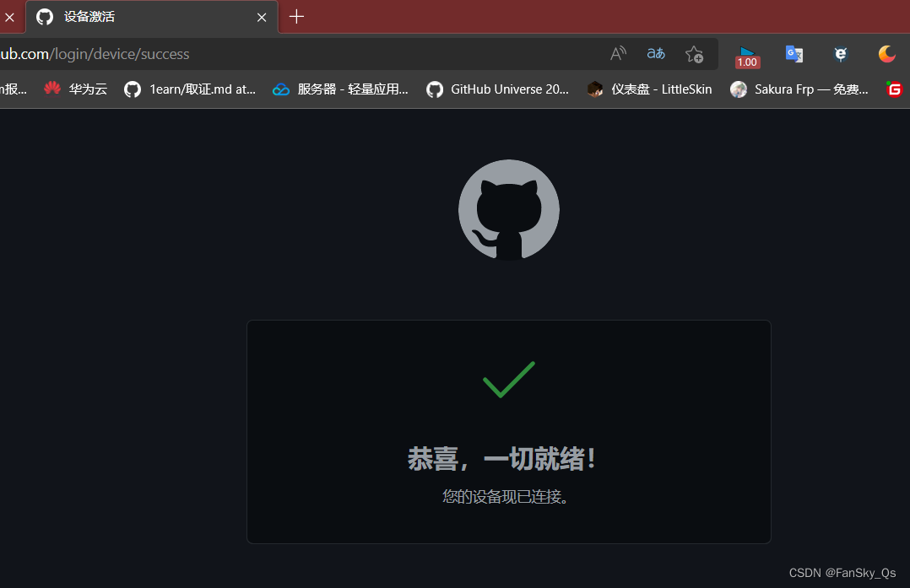Open the 1.00 speed extension icon
The height and width of the screenshot is (588, 910).
tap(747, 56)
